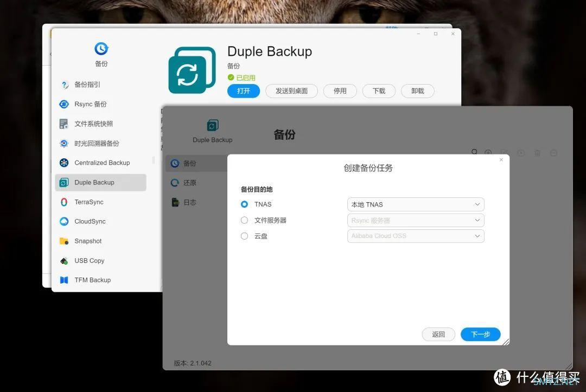Select CloudSync app entry

tap(100, 221)
